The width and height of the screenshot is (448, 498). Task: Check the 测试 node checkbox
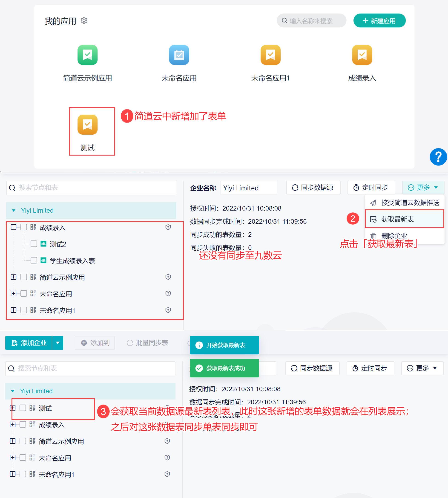click(23, 408)
